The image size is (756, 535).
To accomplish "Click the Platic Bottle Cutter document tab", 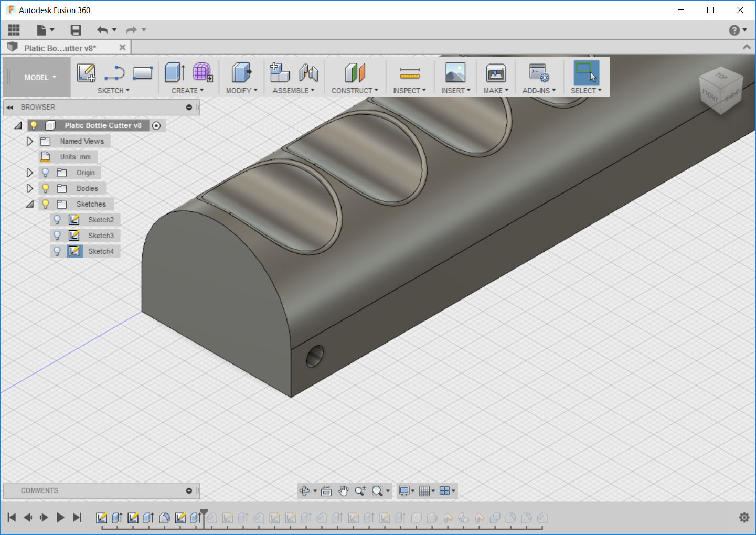I will click(59, 47).
